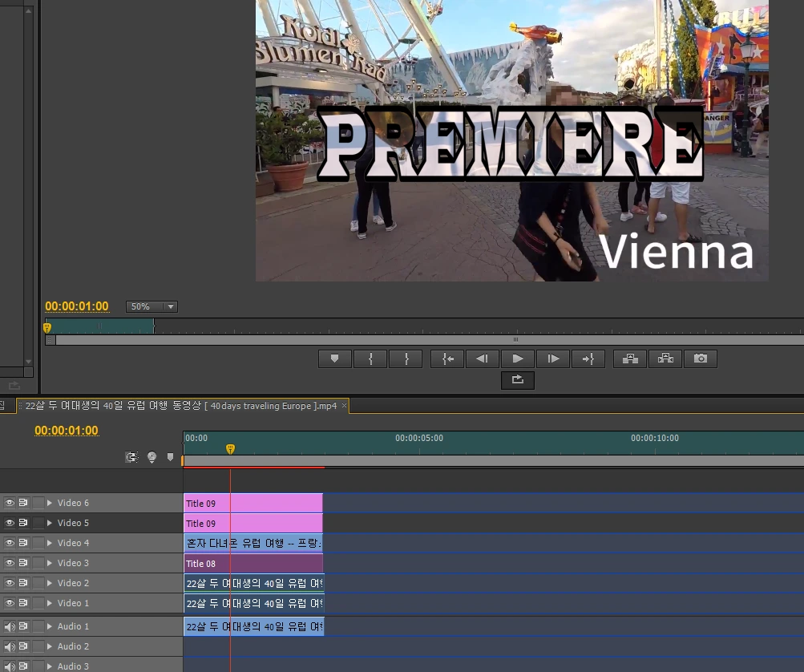The height and width of the screenshot is (672, 804).
Task: Expand Video 3 track
Action: tap(50, 563)
